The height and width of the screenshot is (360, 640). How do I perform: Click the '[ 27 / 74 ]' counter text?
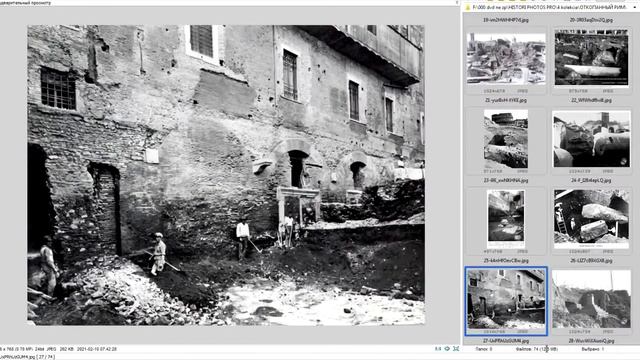(45, 357)
